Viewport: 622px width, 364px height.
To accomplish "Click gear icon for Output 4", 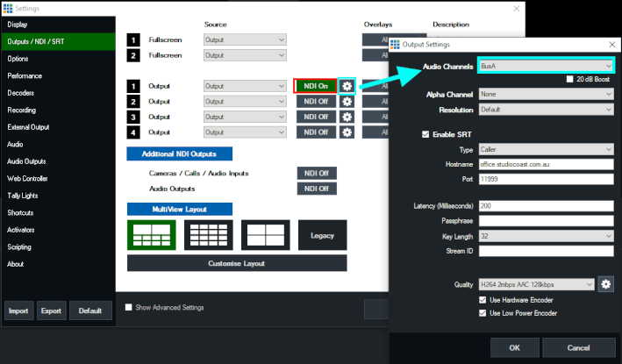I will [347, 132].
